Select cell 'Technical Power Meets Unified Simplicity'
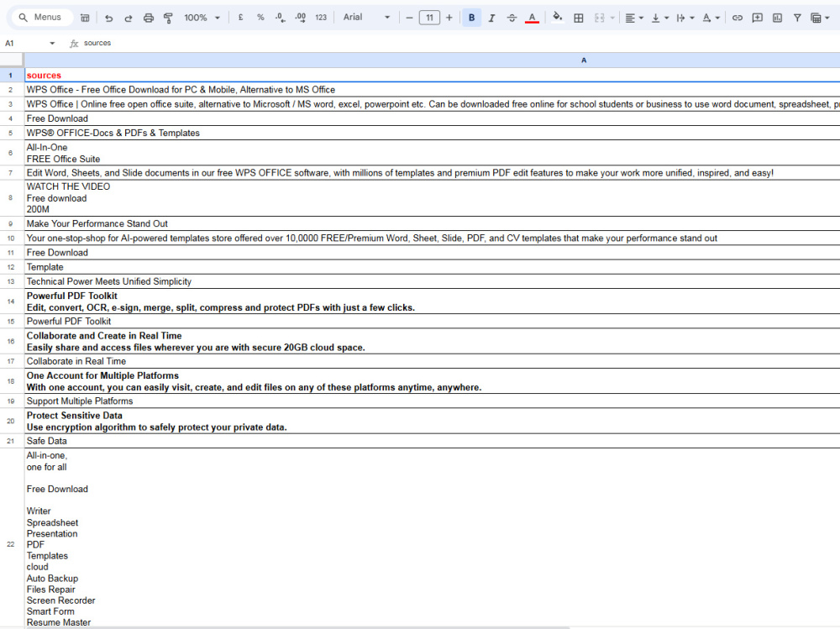The width and height of the screenshot is (840, 629). pos(432,281)
